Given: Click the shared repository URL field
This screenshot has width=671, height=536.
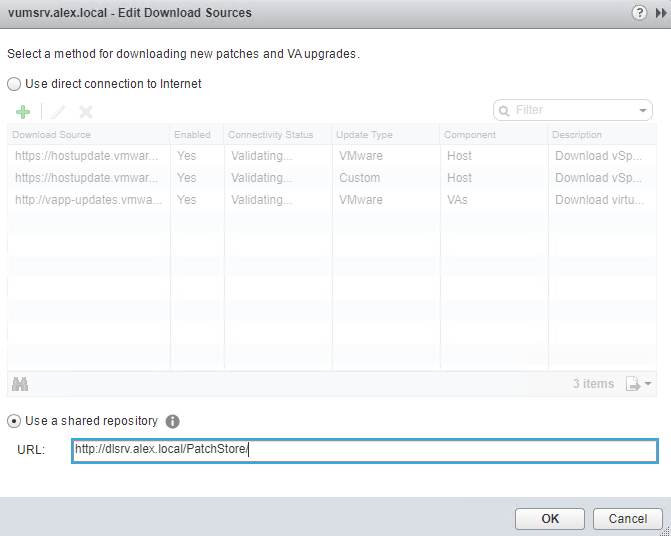Looking at the screenshot, I should 365,450.
